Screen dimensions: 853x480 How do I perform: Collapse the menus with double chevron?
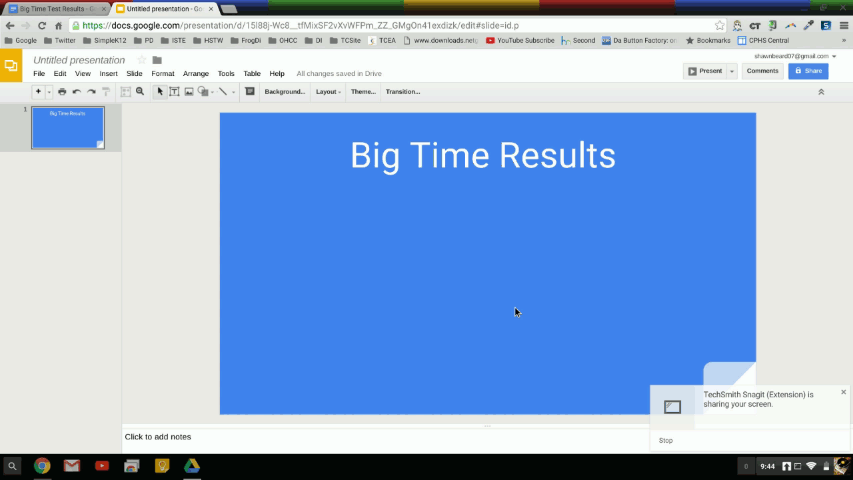[x=821, y=92]
